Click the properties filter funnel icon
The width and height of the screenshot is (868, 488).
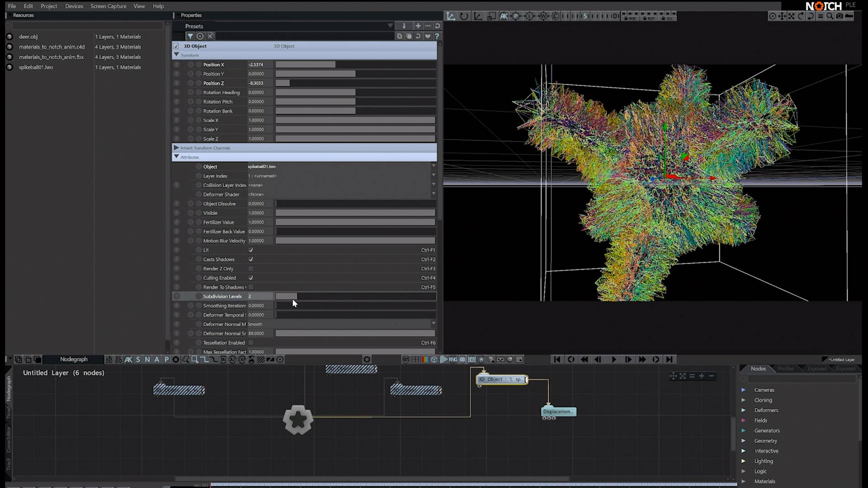pos(190,36)
